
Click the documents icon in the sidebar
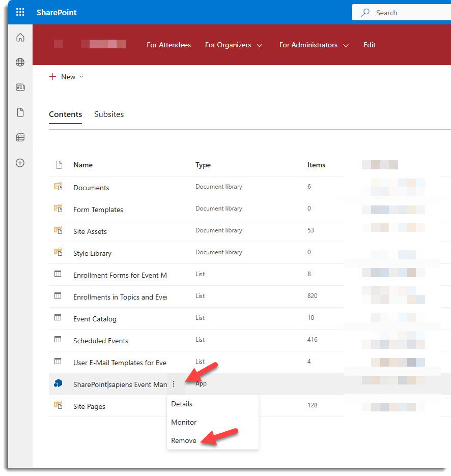[x=19, y=112]
